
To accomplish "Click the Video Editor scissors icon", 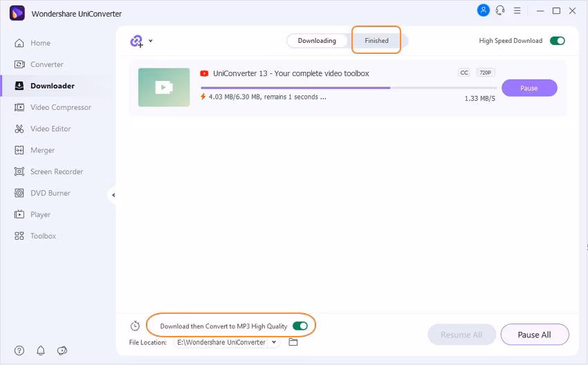I will click(19, 129).
